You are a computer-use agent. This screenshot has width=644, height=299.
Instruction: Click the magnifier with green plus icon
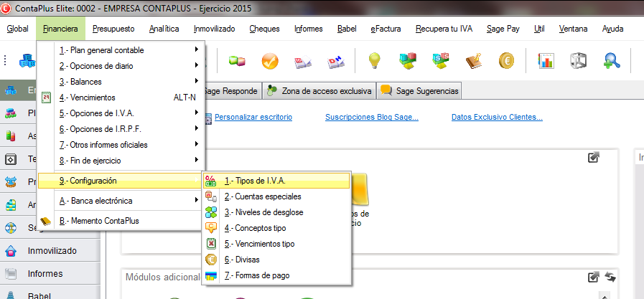(612, 61)
